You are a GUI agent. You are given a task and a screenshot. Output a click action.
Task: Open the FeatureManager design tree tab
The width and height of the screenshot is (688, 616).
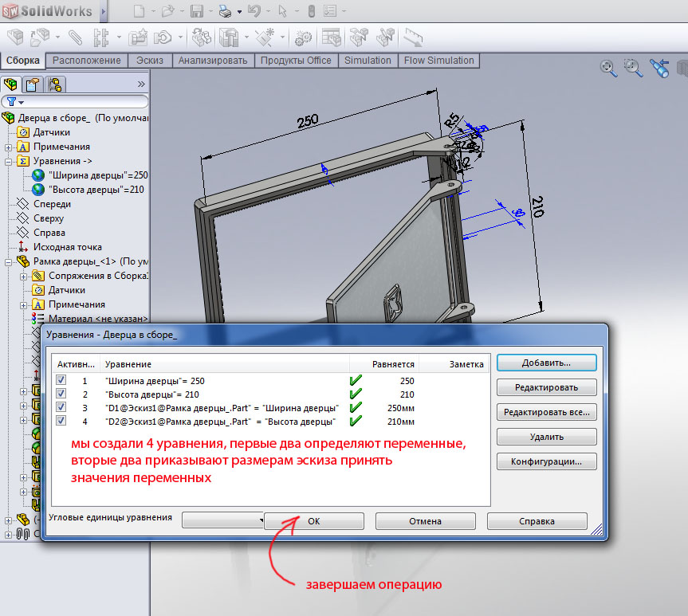11,84
